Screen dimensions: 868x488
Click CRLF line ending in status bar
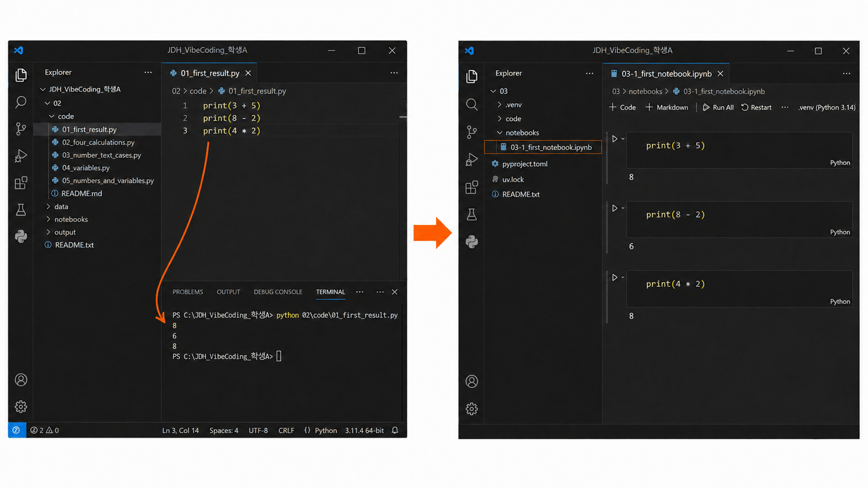tap(286, 431)
